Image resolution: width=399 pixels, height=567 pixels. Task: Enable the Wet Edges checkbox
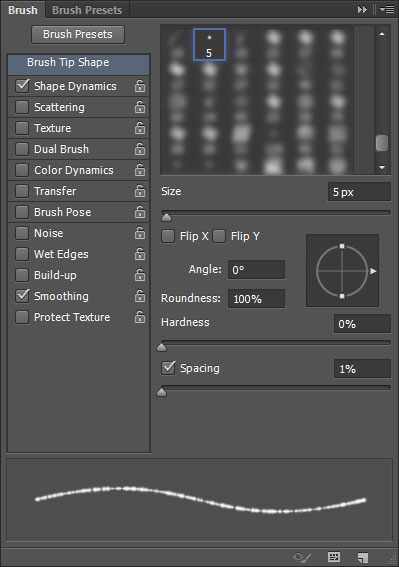pyautogui.click(x=22, y=254)
